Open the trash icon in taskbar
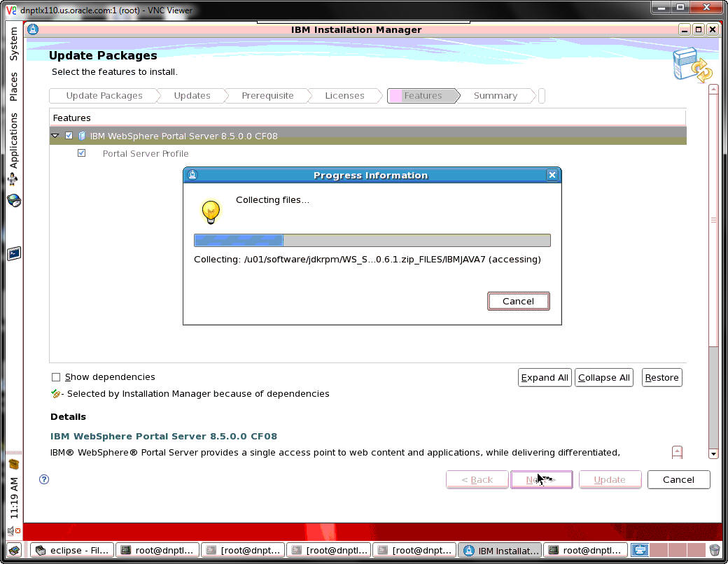The image size is (728, 564). pyautogui.click(x=715, y=550)
